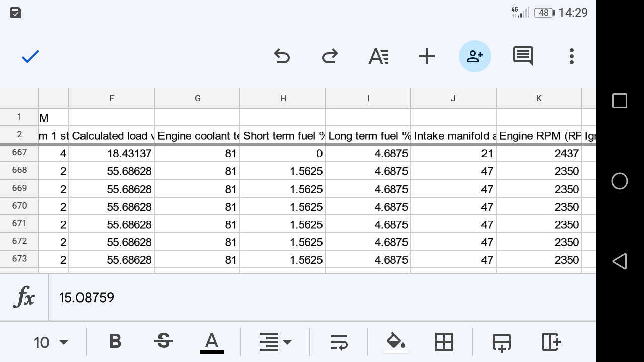644x362 pixels.
Task: Select row 1 header
Action: 19,117
